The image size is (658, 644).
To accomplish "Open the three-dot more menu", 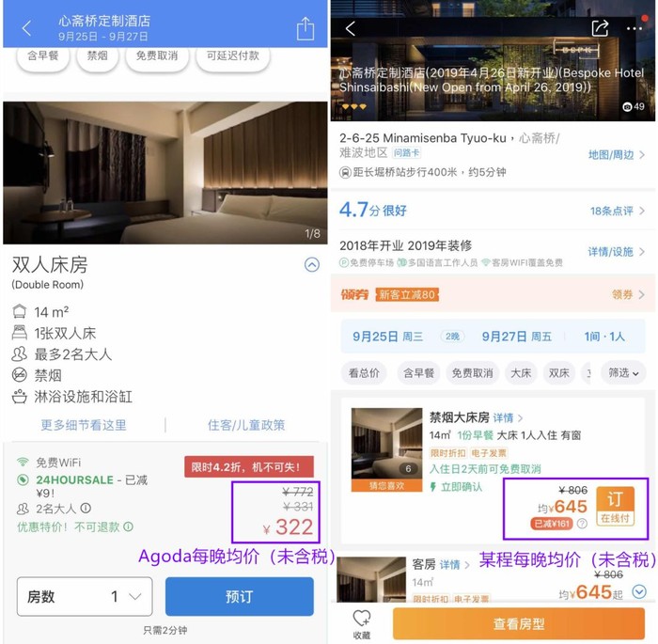I will 634,28.
